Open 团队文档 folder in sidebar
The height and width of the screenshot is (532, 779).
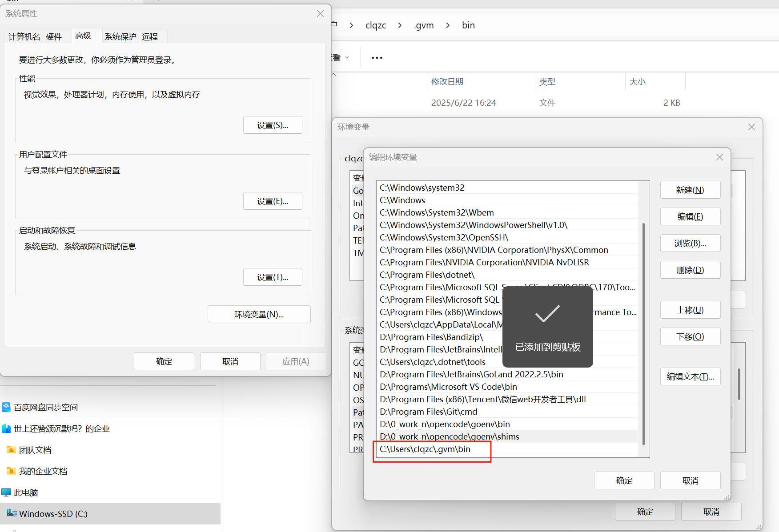[35, 450]
